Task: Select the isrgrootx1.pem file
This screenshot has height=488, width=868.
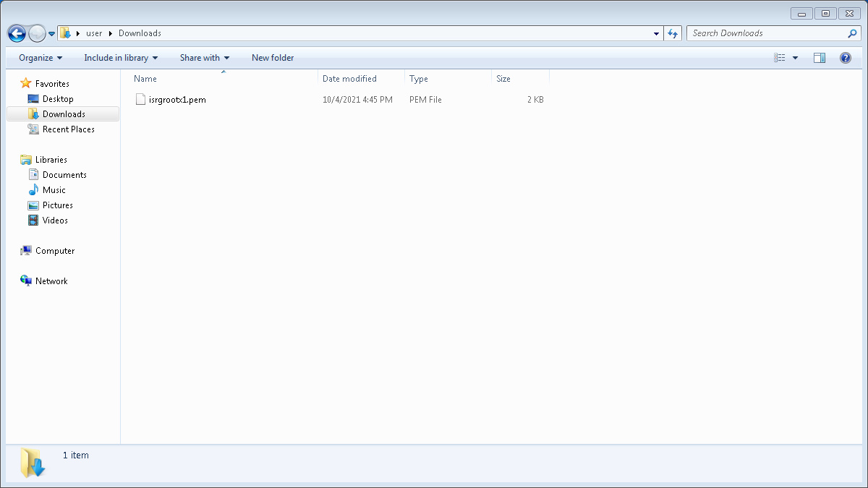Action: 177,100
